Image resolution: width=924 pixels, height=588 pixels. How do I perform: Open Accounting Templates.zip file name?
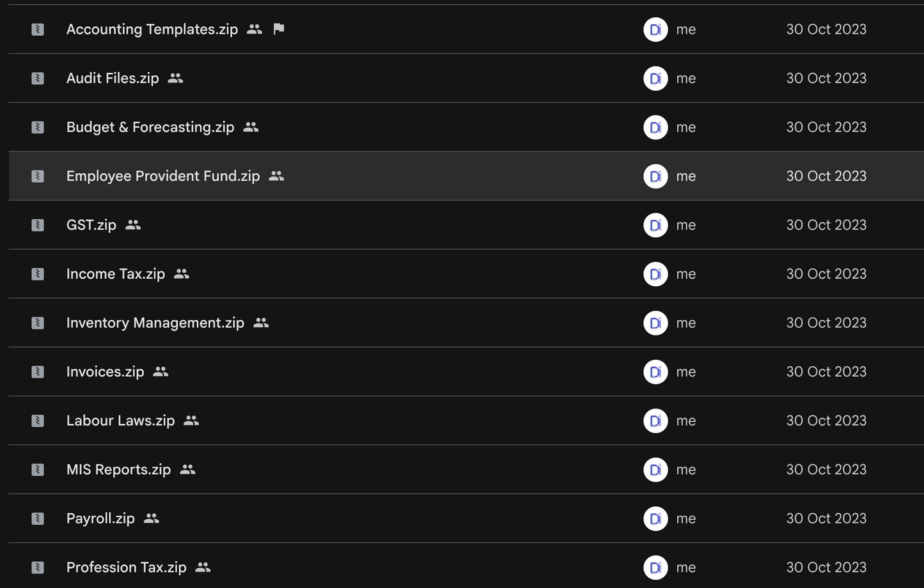tap(152, 29)
